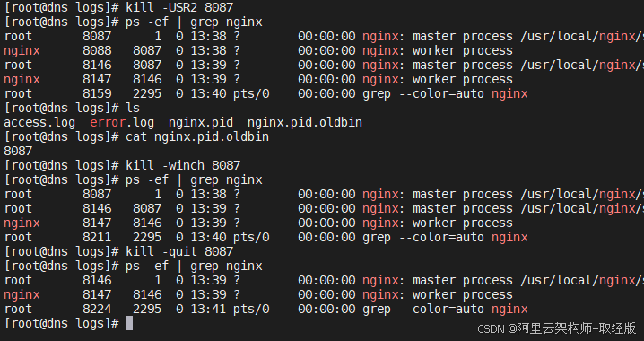Click the 'kill -winch 8087' command
Image resolution: width=644 pixels, height=341 pixels.
click(183, 165)
